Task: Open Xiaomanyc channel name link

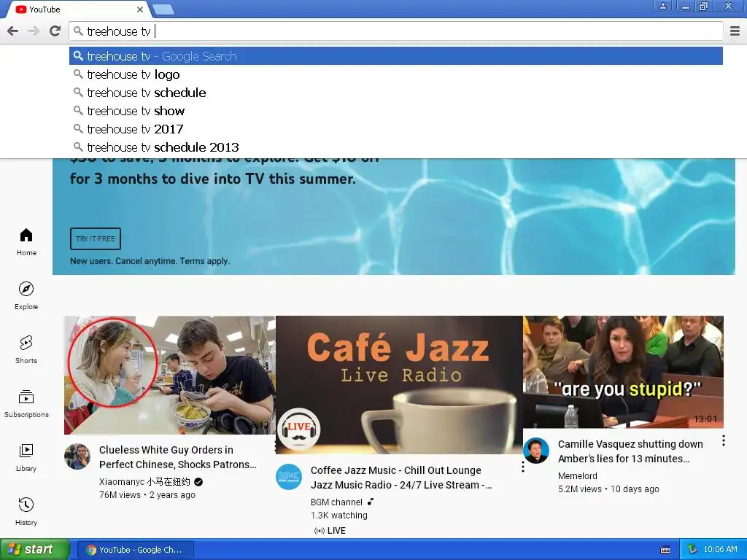Action: point(145,481)
